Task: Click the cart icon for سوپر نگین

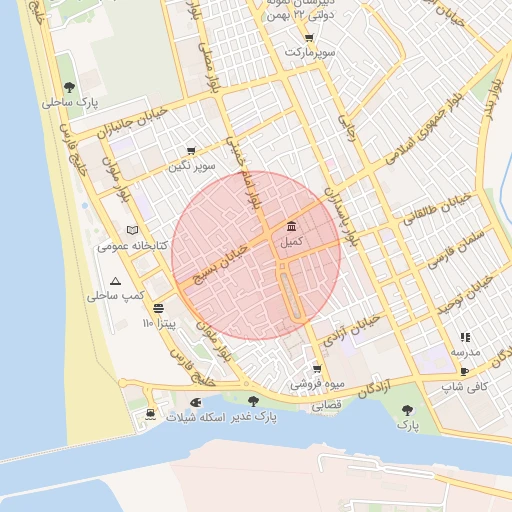Action: pyautogui.click(x=191, y=151)
